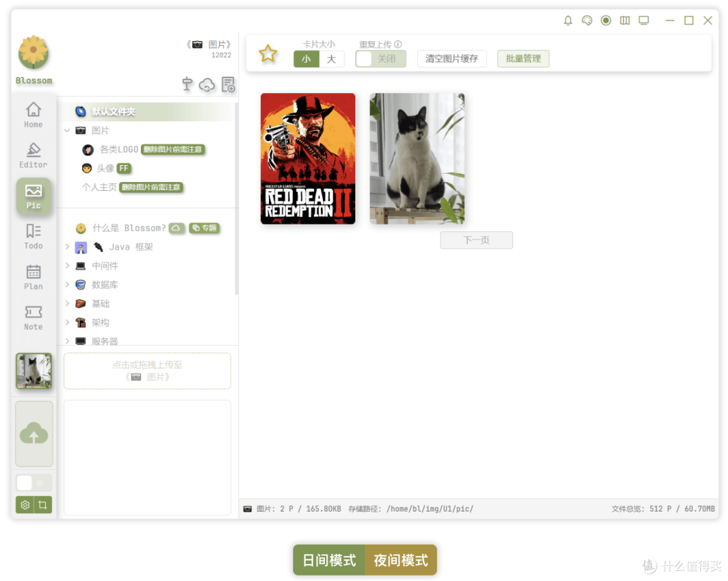
Task: Click the cat avatar thumbnail in sidebar
Action: (34, 371)
